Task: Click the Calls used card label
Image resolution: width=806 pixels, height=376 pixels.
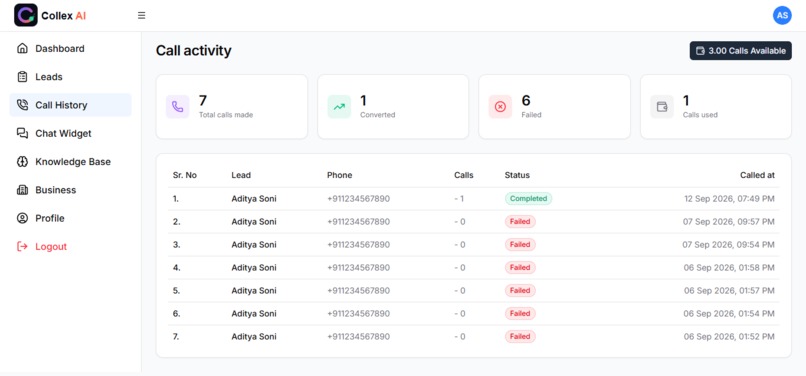Action: pos(700,115)
